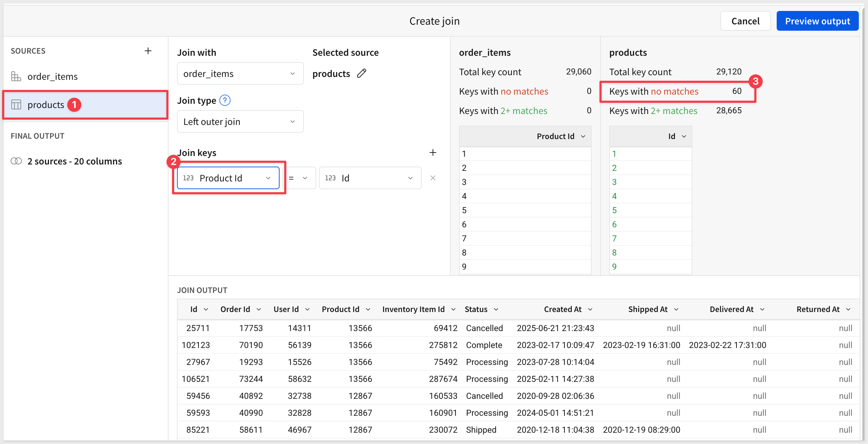Open Status column menu in join output

[496, 309]
